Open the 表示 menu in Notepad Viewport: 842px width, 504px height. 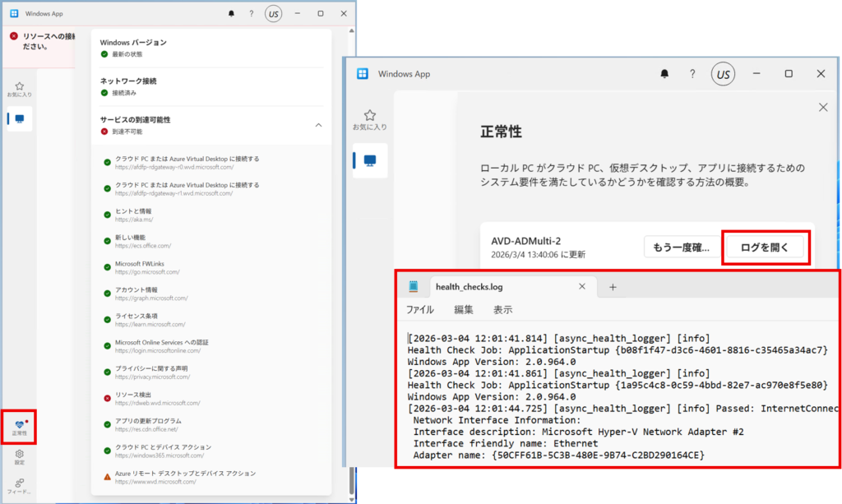pyautogui.click(x=502, y=310)
